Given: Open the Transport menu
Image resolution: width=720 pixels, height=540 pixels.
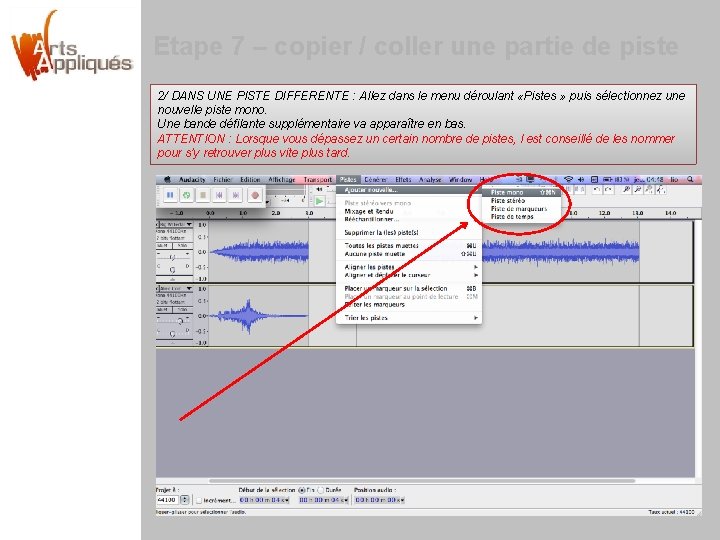Looking at the screenshot, I should coord(318,180).
